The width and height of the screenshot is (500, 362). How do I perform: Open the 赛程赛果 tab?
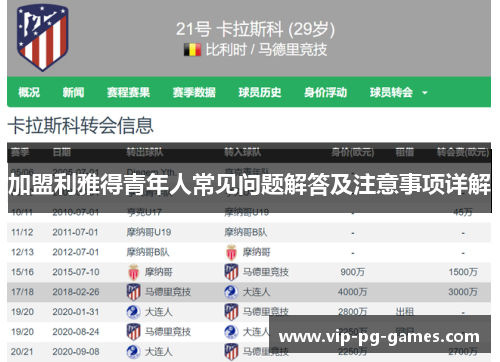128,92
